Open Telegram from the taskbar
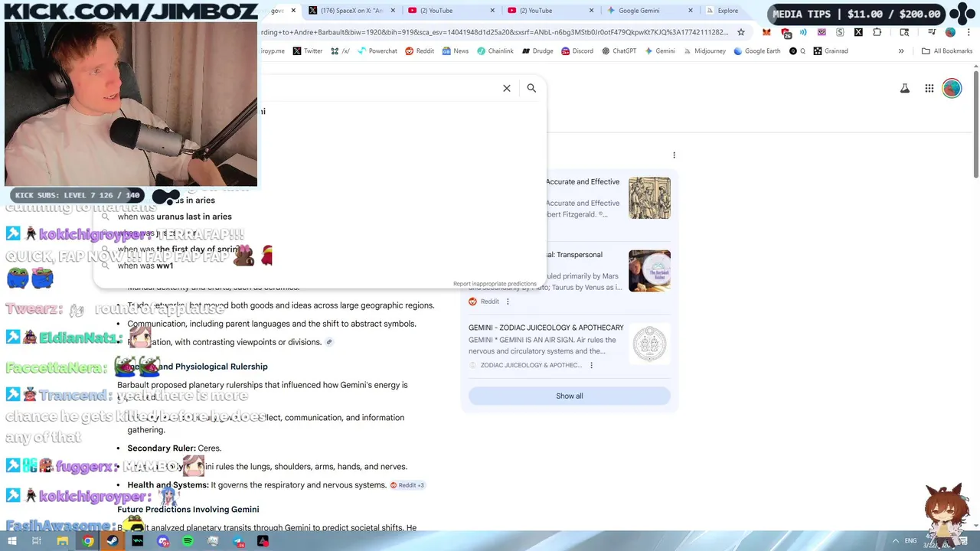 (x=238, y=541)
